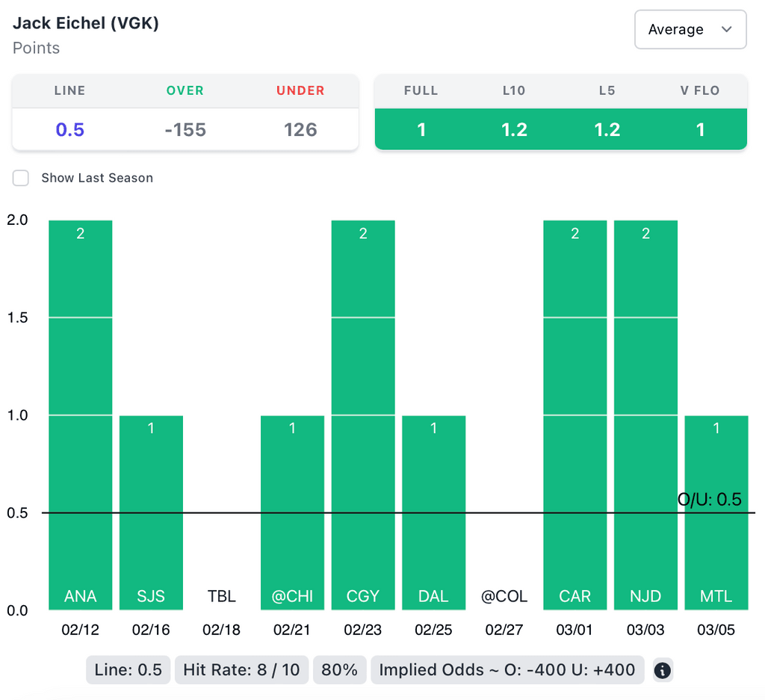
Task: Click the CGY bar for 02/23
Action: pyautogui.click(x=363, y=415)
